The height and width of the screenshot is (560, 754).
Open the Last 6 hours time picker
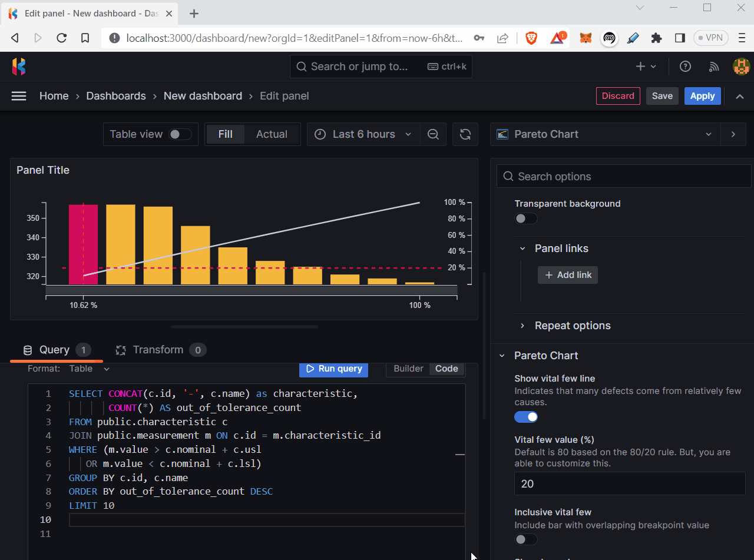(x=363, y=134)
